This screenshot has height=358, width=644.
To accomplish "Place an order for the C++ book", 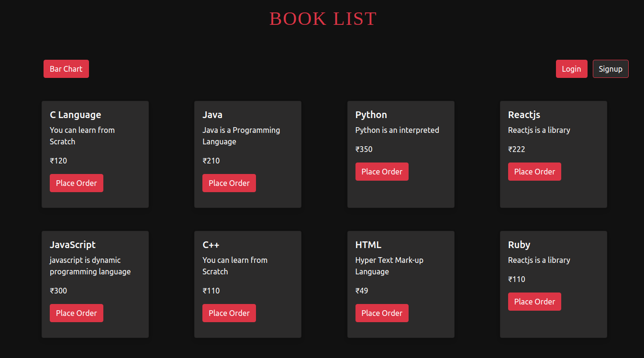I will (x=229, y=313).
